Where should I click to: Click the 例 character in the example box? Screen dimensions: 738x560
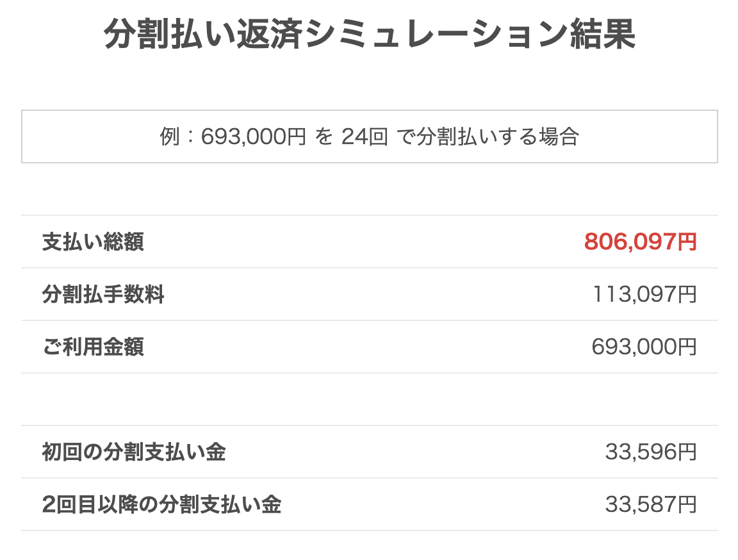click(169, 137)
